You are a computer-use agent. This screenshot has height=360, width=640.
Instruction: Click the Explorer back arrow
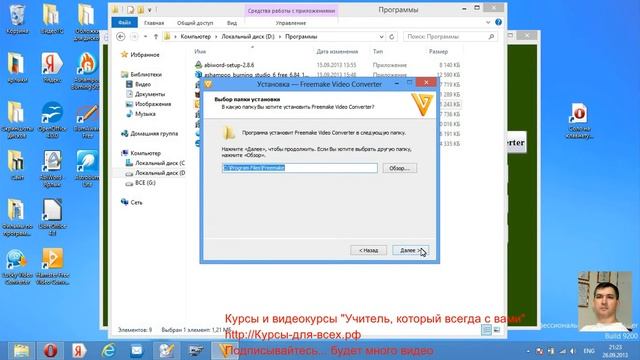[x=121, y=36]
